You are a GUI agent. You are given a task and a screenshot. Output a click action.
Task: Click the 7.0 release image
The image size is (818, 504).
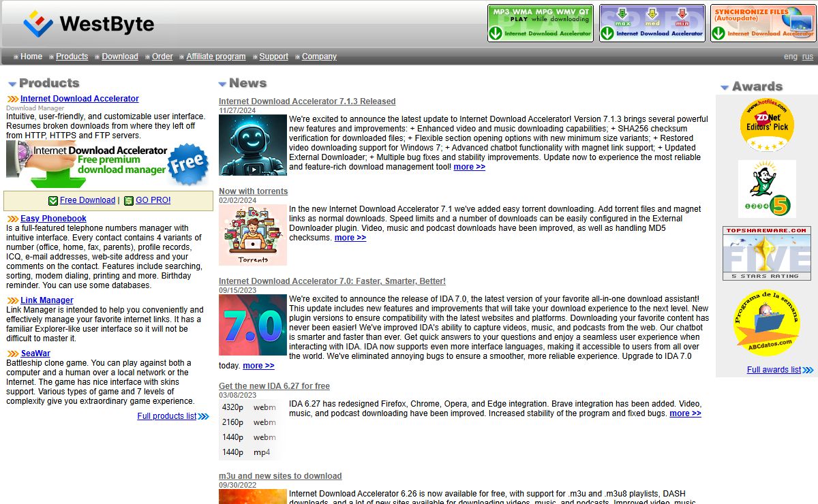pyautogui.click(x=252, y=325)
